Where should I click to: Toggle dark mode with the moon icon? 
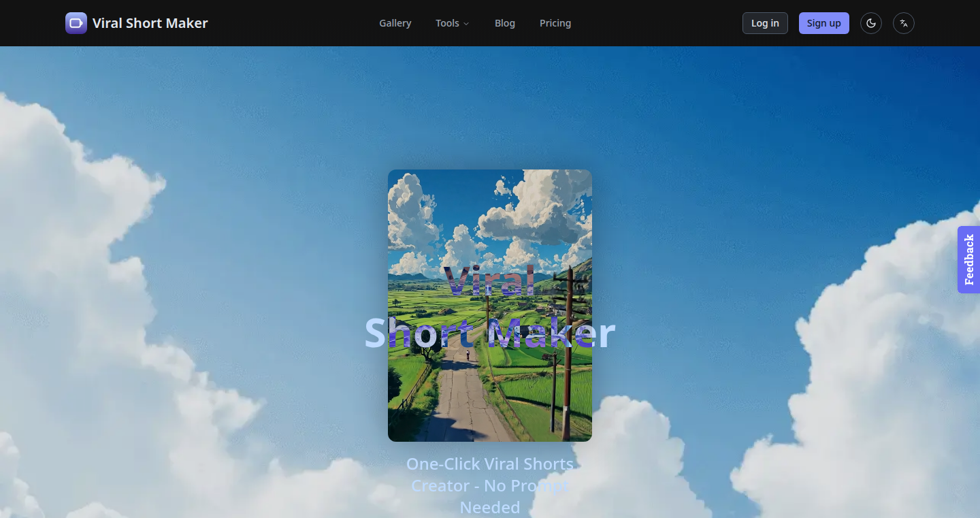(x=871, y=23)
